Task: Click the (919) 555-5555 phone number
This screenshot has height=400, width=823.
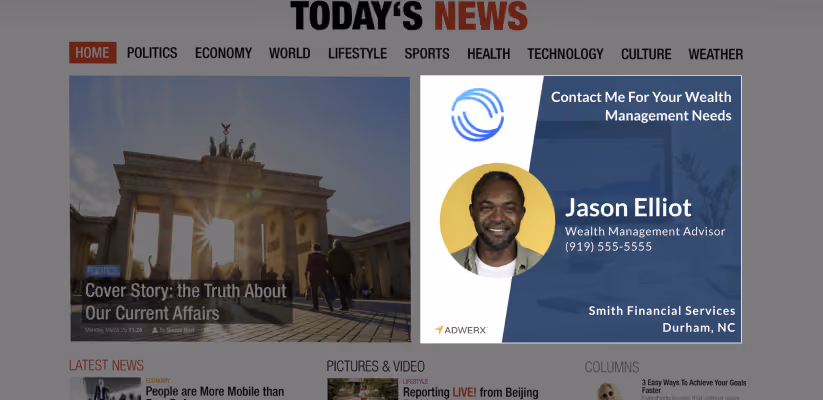Action: [x=608, y=247]
